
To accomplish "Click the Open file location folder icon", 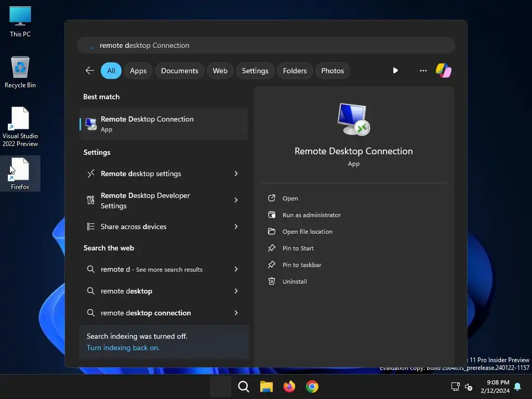I will pyautogui.click(x=271, y=231).
